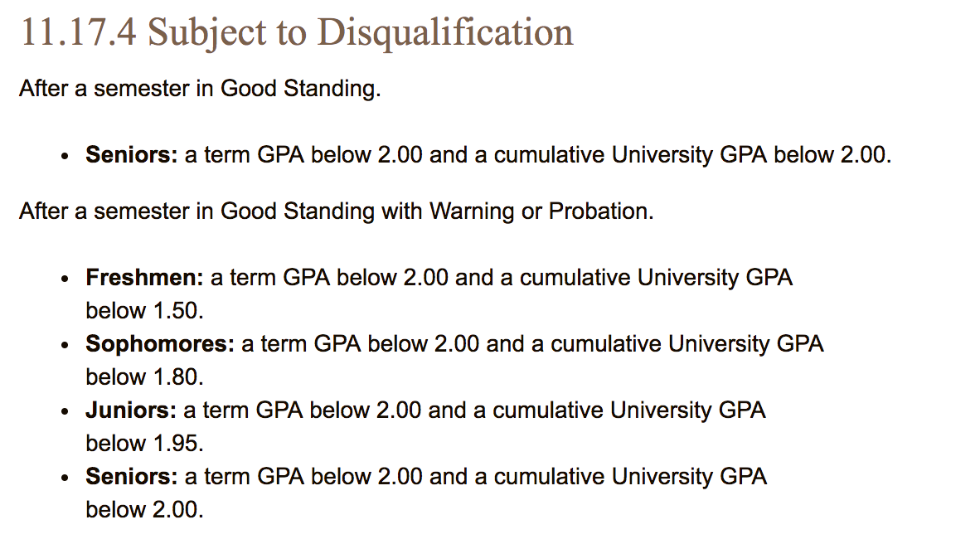
Task: Click the last bold "Seniors:" label
Action: [x=132, y=477]
